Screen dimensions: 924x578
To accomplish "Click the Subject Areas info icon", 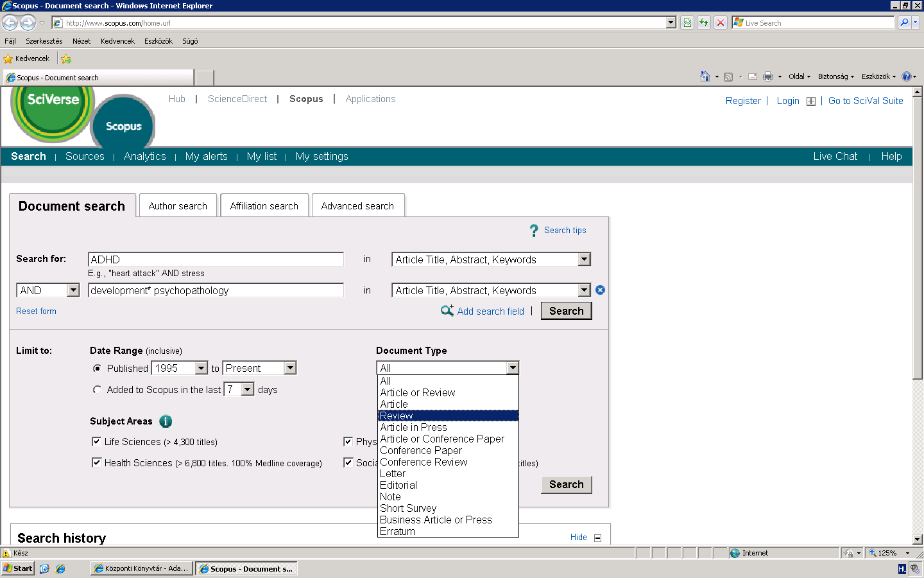I will (x=166, y=421).
